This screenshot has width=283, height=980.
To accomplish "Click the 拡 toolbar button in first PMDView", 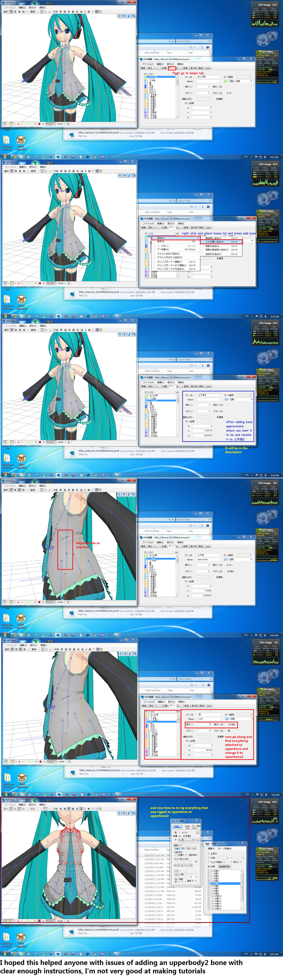I will coord(77,12).
